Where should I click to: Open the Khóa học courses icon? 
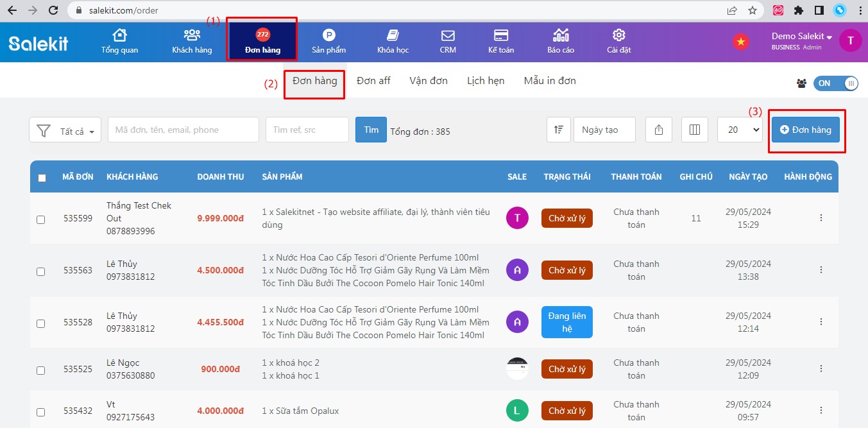click(x=393, y=36)
